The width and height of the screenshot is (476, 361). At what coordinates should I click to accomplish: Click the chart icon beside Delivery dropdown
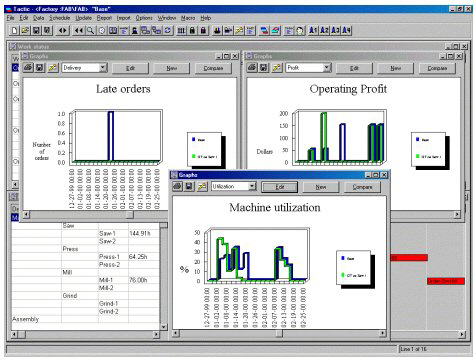pyautogui.click(x=53, y=68)
